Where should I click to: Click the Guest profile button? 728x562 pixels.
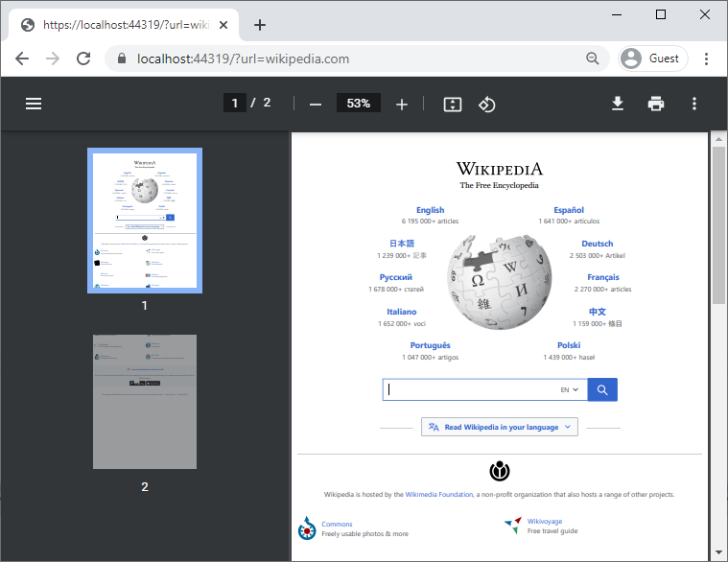click(x=653, y=59)
